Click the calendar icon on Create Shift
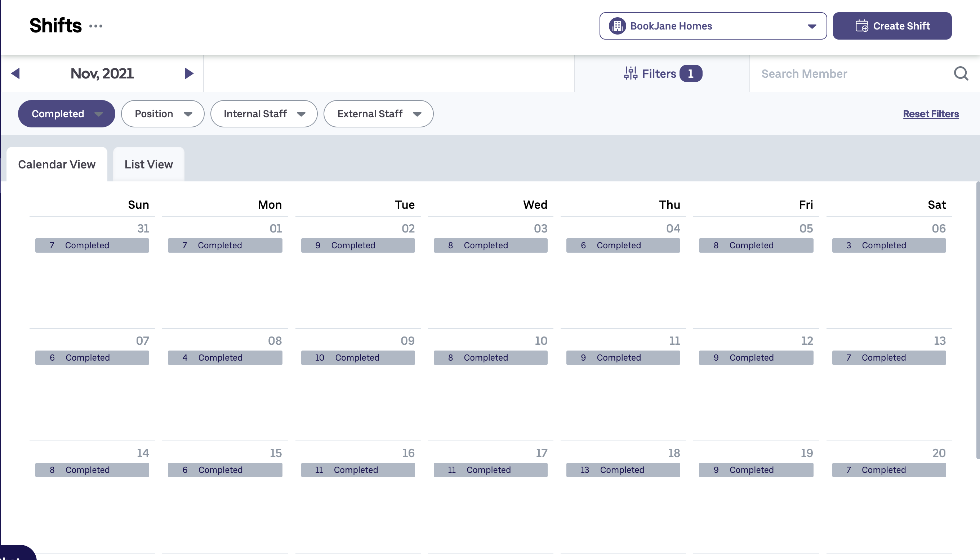 click(862, 26)
